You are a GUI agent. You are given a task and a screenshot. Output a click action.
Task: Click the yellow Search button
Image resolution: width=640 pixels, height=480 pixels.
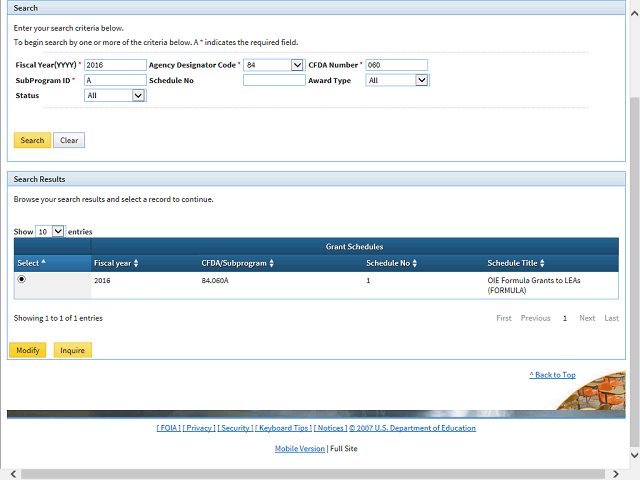(x=32, y=140)
